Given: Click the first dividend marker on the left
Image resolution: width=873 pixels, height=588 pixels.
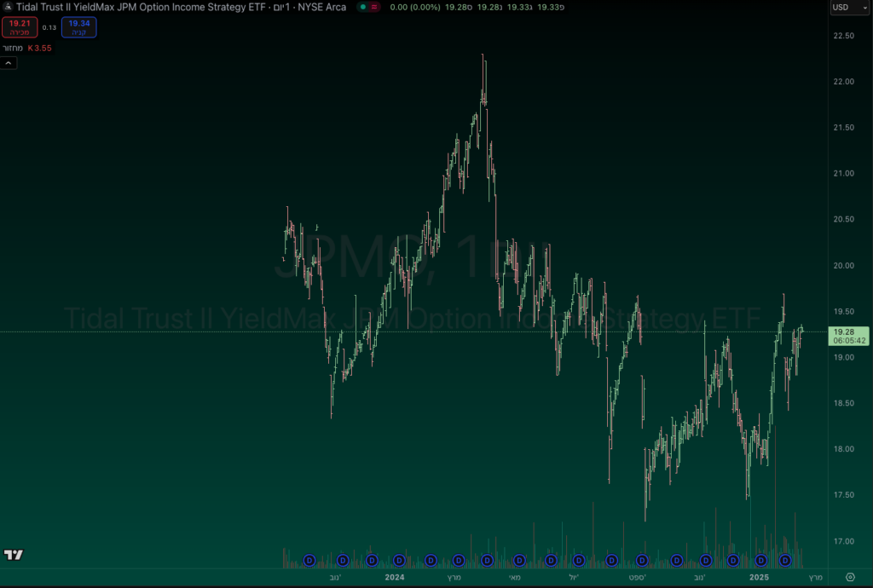Looking at the screenshot, I should coord(309,560).
